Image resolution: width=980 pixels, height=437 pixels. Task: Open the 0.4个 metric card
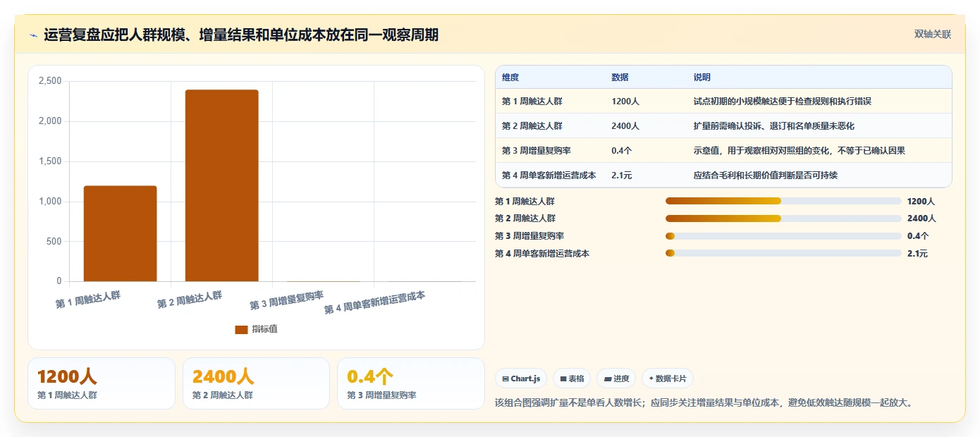pyautogui.click(x=411, y=383)
